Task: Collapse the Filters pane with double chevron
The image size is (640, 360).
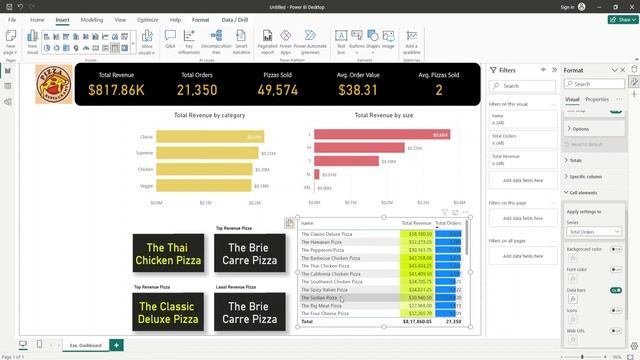Action: [554, 70]
